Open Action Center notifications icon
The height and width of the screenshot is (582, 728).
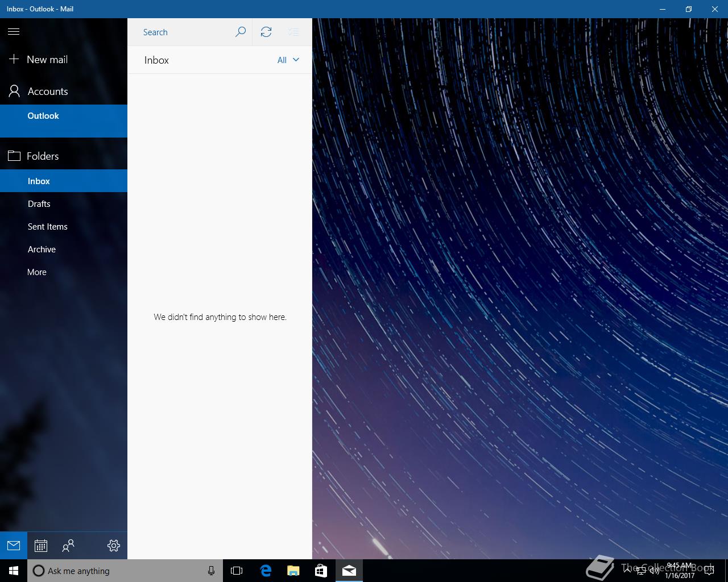709,571
